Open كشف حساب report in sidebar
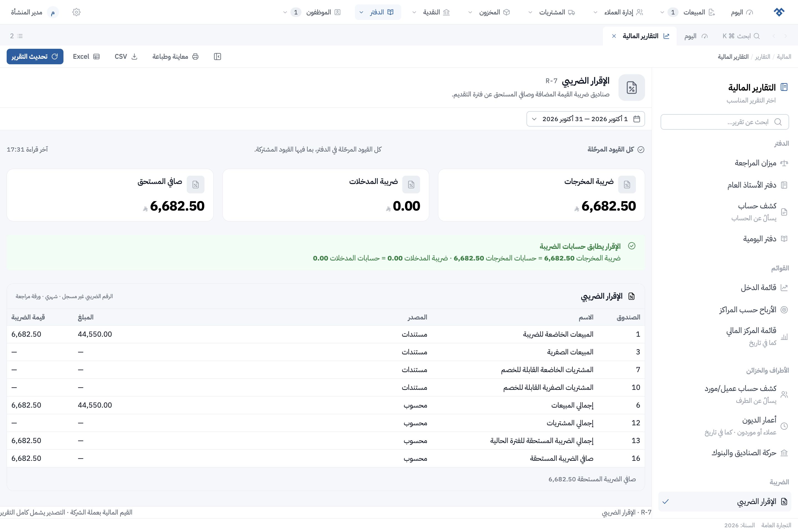Viewport: 798px width, 532px height. [x=725, y=212]
